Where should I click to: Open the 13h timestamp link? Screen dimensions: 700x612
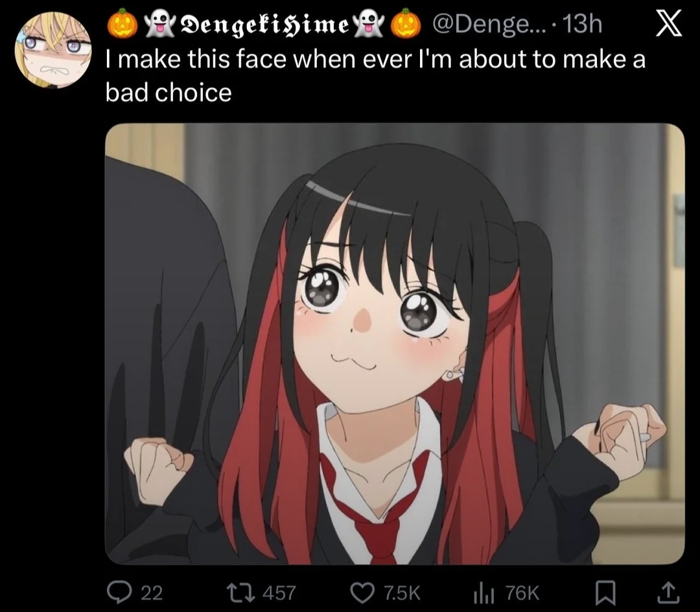tap(583, 25)
